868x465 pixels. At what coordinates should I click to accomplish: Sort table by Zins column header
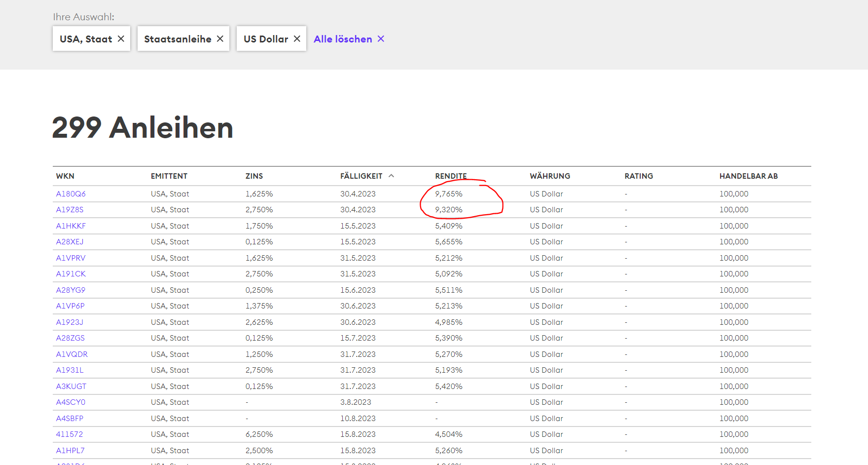click(x=254, y=176)
